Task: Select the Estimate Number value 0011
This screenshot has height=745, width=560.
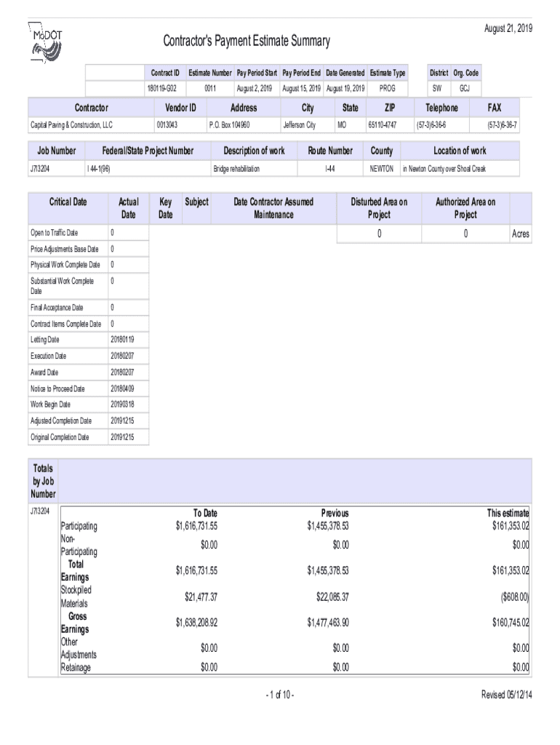Action: pyautogui.click(x=210, y=88)
